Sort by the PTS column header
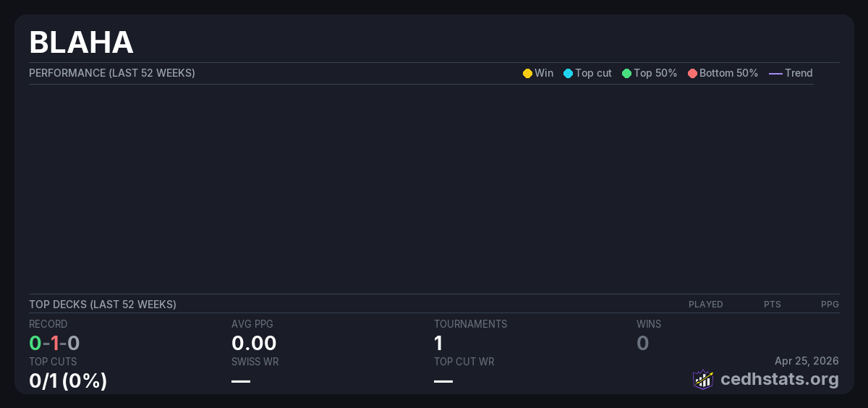 [772, 305]
